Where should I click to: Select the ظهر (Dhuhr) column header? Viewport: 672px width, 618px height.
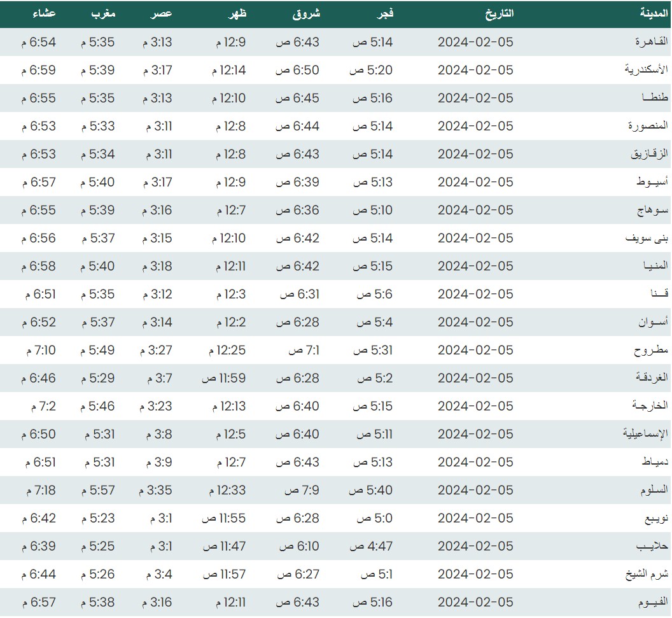click(237, 13)
